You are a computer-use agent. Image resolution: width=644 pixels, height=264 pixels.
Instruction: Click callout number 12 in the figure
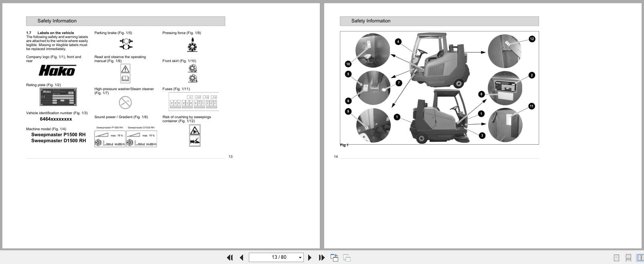point(532,39)
